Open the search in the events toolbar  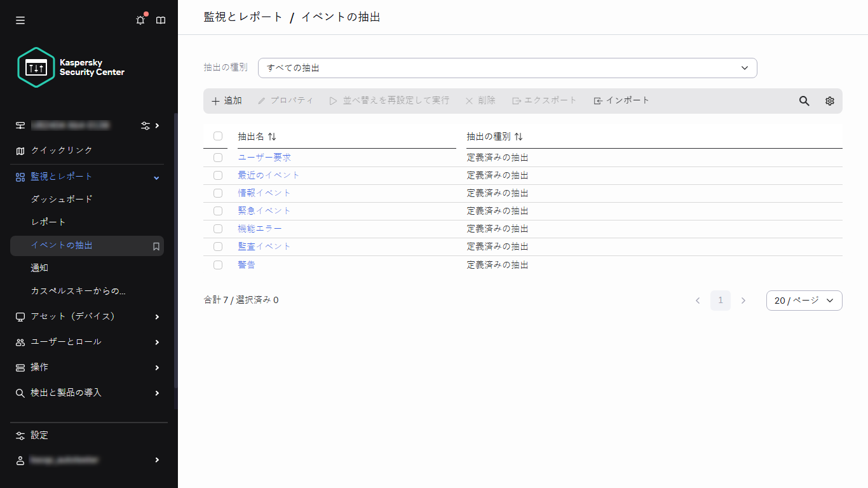[804, 100]
